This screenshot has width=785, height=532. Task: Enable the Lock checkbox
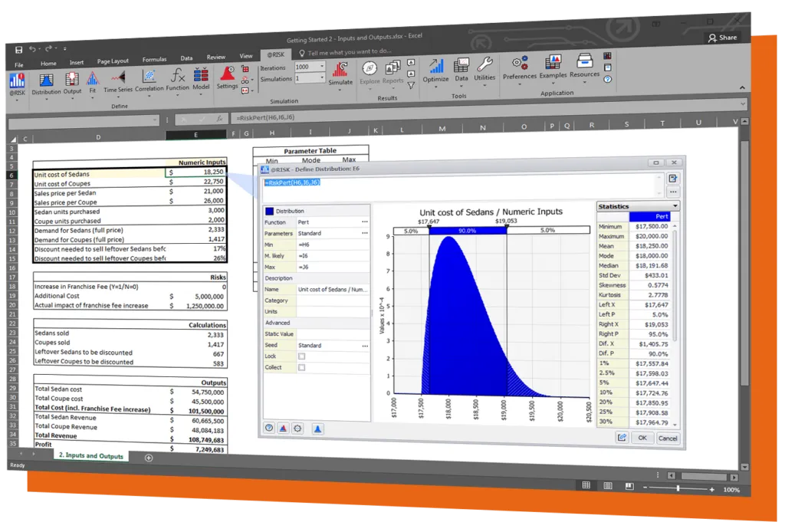(x=301, y=356)
